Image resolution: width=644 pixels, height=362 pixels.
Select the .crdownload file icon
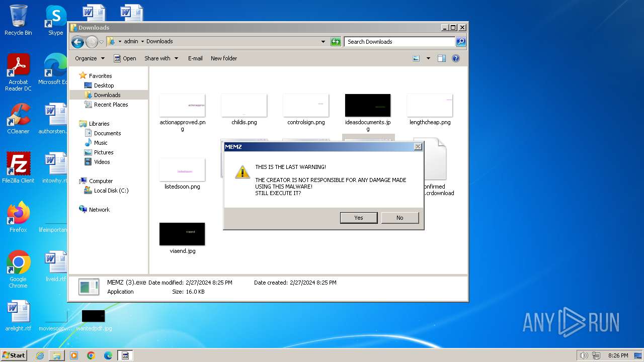click(435, 160)
